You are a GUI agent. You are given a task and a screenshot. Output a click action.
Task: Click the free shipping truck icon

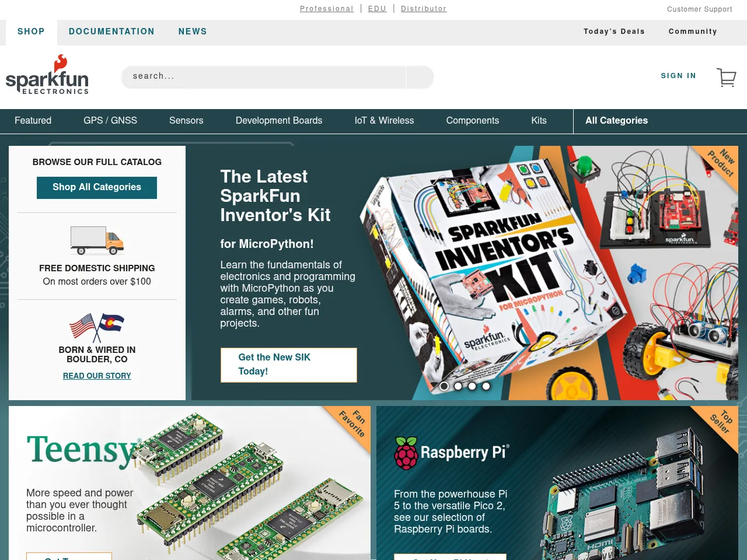(x=97, y=240)
